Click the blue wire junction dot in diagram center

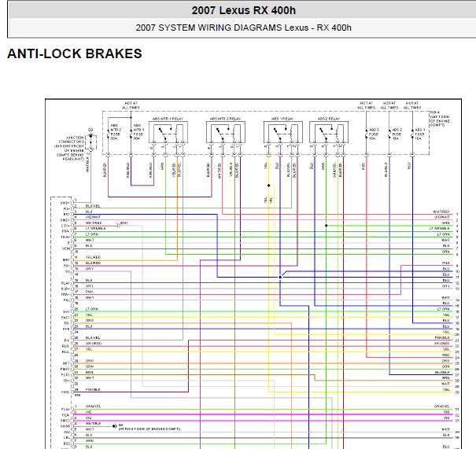(x=280, y=277)
